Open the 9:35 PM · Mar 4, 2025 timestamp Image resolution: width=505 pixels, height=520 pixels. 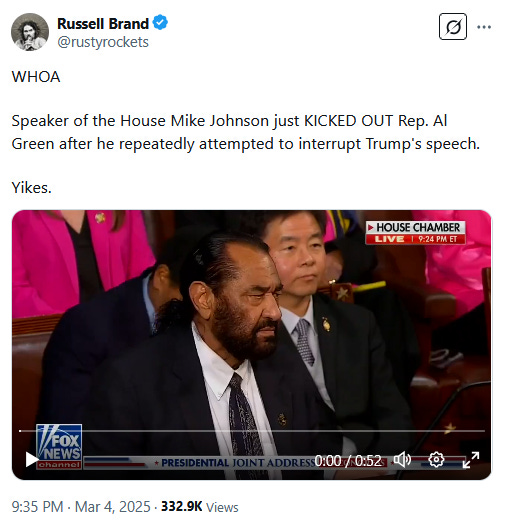pyautogui.click(x=81, y=507)
